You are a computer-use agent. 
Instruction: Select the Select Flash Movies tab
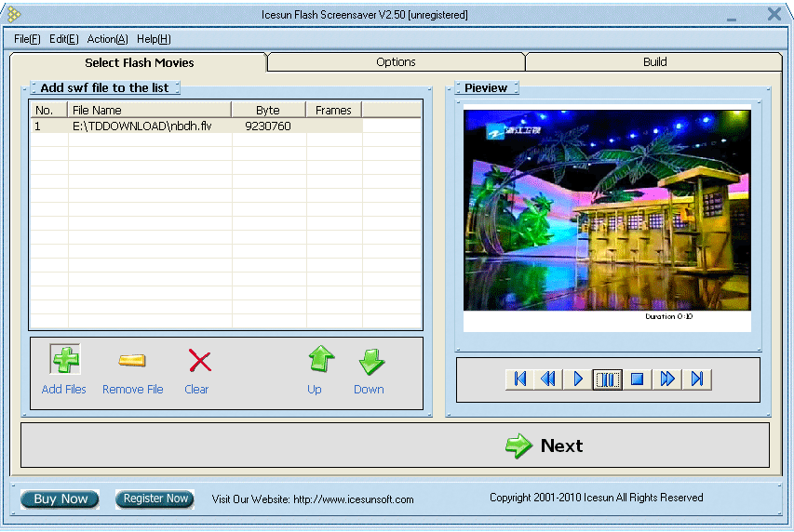tap(140, 62)
